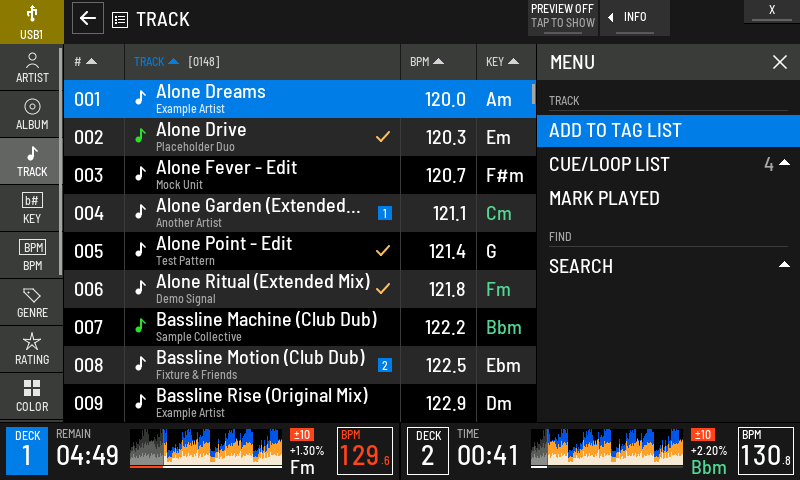Select the USB1 source icon
Image resolution: width=800 pixels, height=480 pixels.
coord(32,22)
